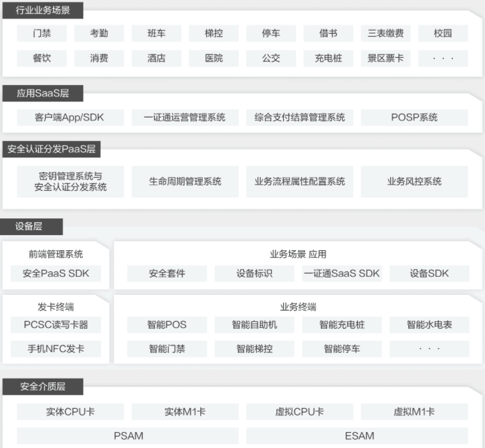The height and width of the screenshot is (448, 485).
Task: Click the 发卡终端 heading
Action: (x=55, y=307)
